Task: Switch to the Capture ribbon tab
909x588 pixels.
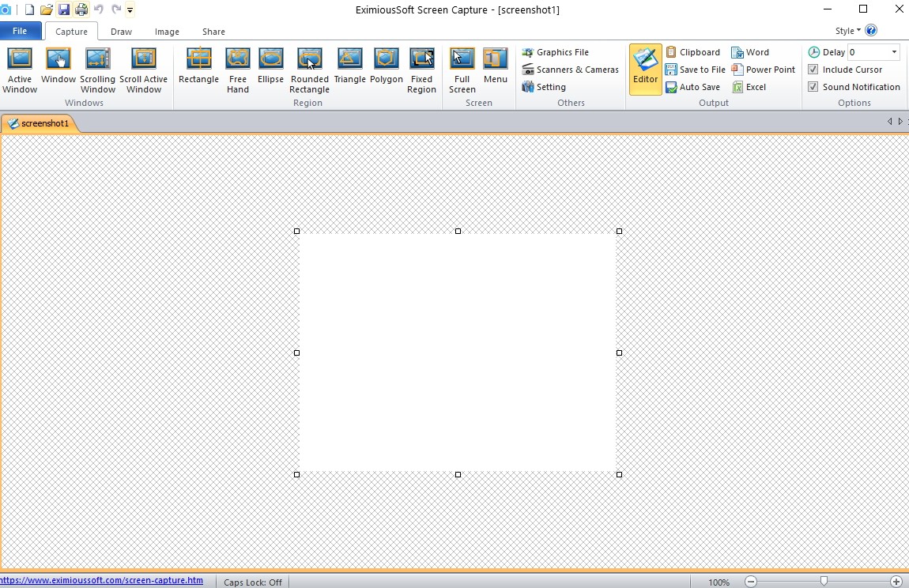Action: coord(71,32)
